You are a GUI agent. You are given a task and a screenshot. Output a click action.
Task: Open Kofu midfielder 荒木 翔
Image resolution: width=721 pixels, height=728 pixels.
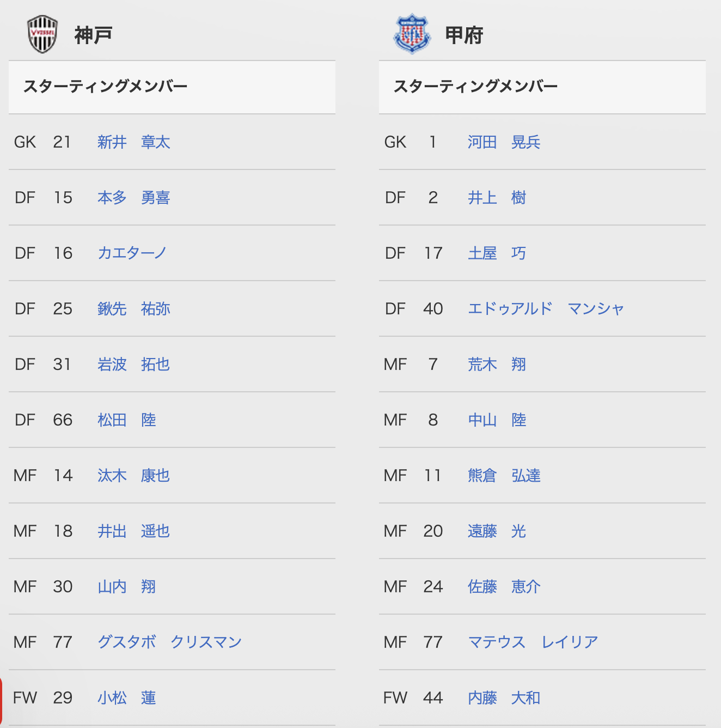(x=497, y=365)
